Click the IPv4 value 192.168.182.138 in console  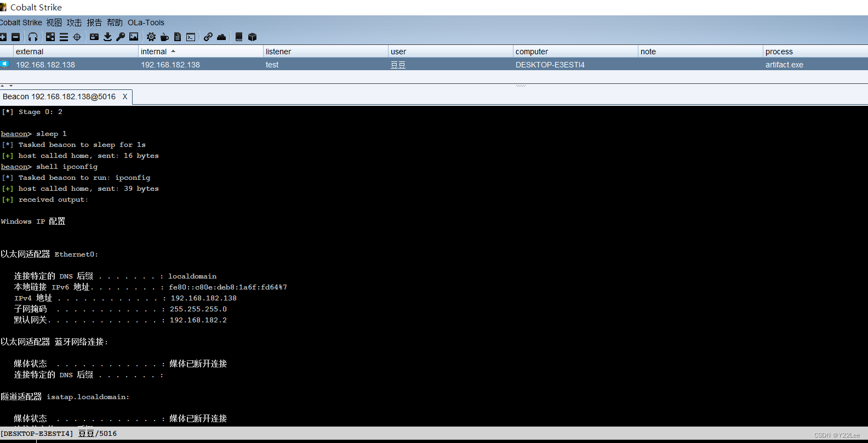[204, 298]
